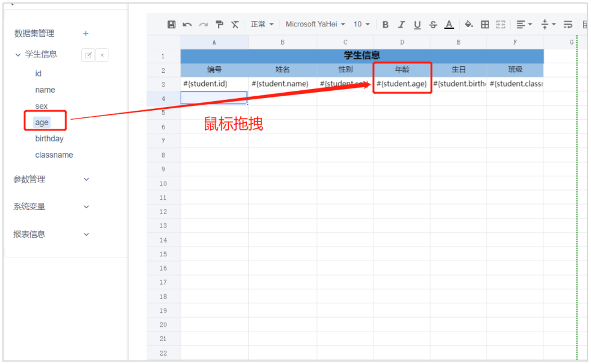Toggle strikethrough formatting
This screenshot has width=591, height=364.
point(433,25)
